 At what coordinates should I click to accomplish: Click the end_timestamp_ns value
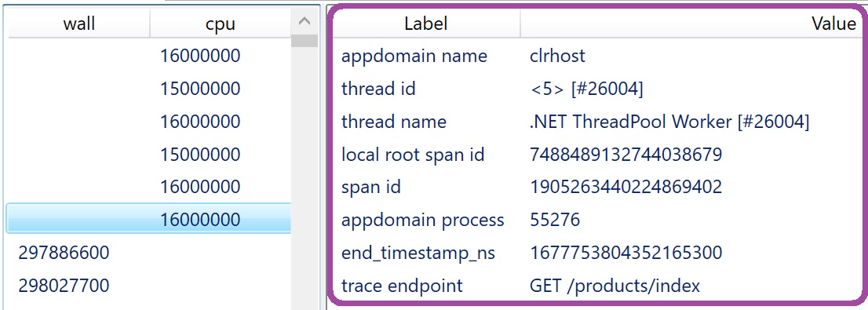tap(625, 253)
